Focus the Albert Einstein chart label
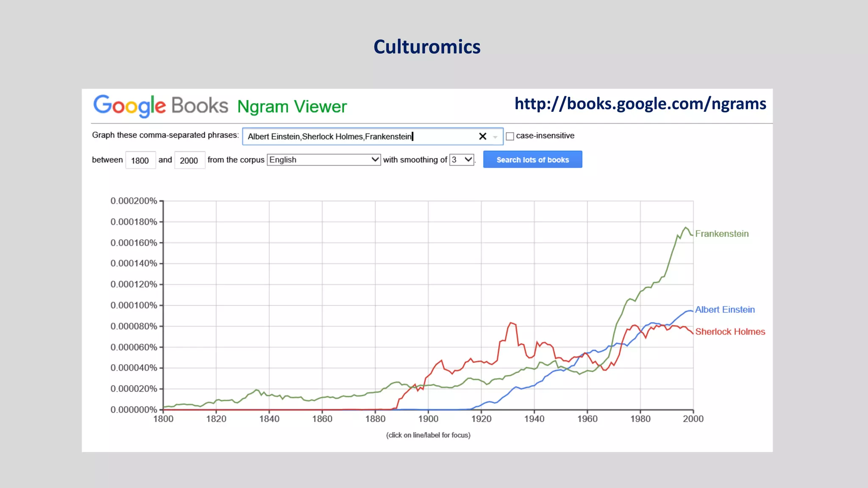Screen dimensions: 868x488 click(x=725, y=310)
